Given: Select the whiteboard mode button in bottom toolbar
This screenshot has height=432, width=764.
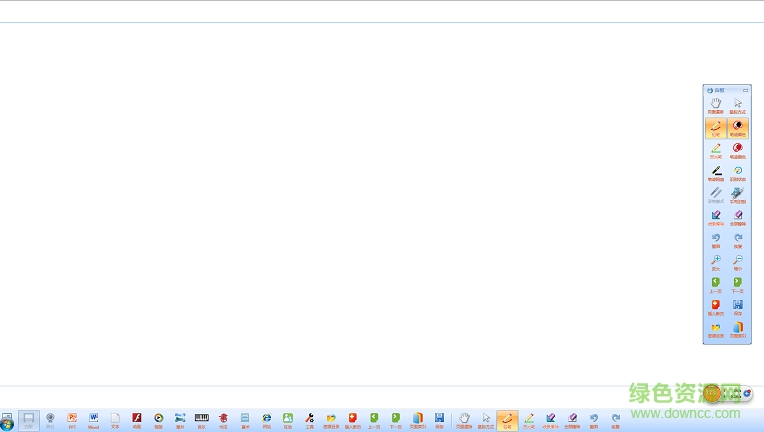Looking at the screenshot, I should (29, 420).
